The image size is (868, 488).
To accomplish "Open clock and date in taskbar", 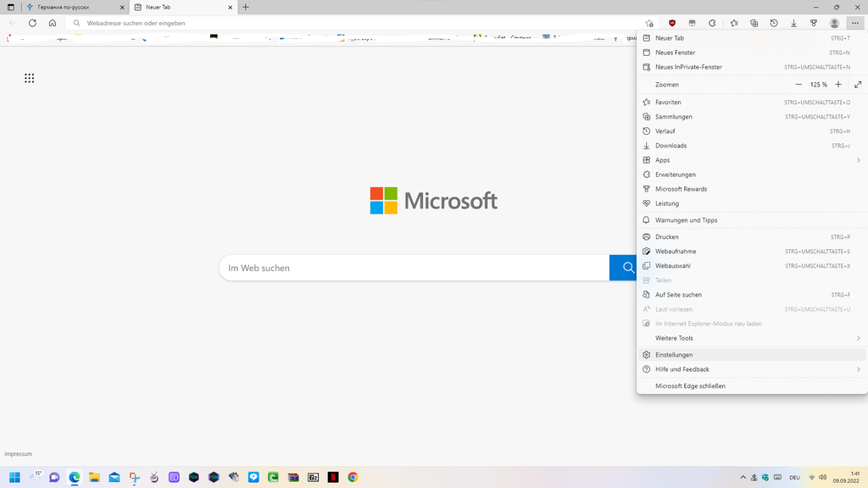I will click(x=847, y=477).
